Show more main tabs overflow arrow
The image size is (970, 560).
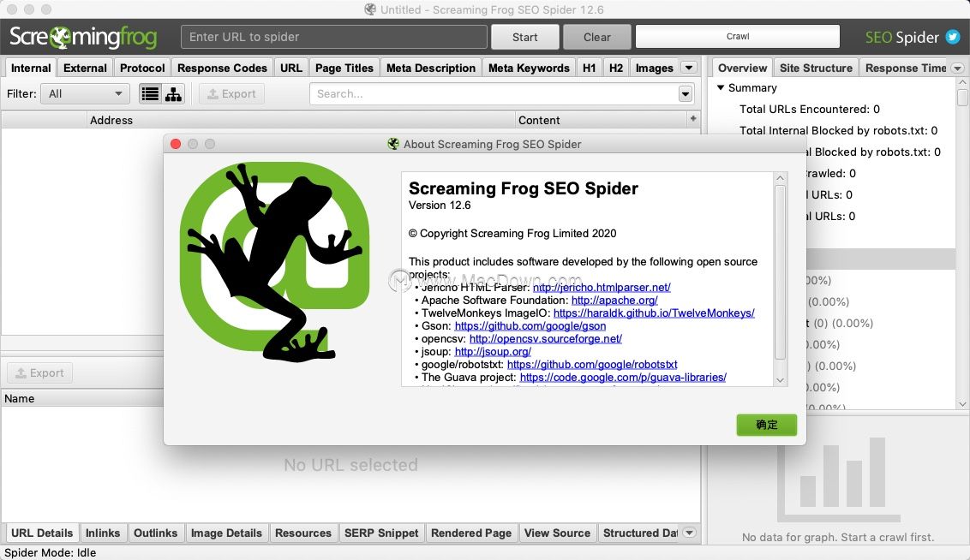(x=689, y=68)
